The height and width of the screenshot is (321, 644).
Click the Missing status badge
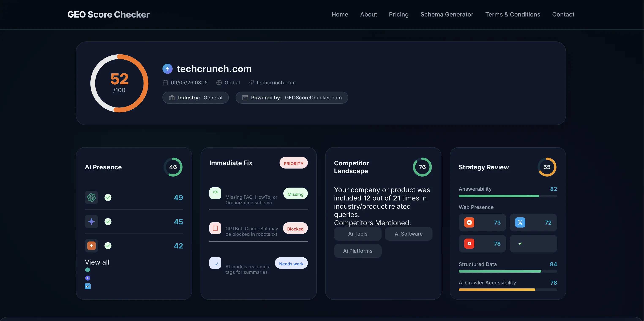click(x=296, y=194)
